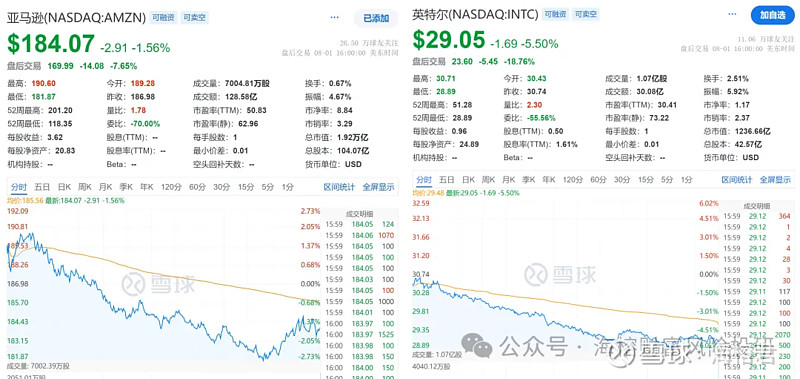The width and height of the screenshot is (800, 379).
Task: Select the 分时 tab on Intel chart
Action: (423, 180)
